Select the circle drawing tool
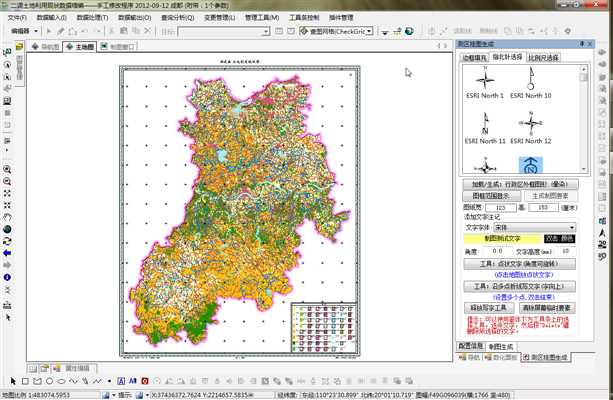The width and height of the screenshot is (613, 400). (50, 381)
